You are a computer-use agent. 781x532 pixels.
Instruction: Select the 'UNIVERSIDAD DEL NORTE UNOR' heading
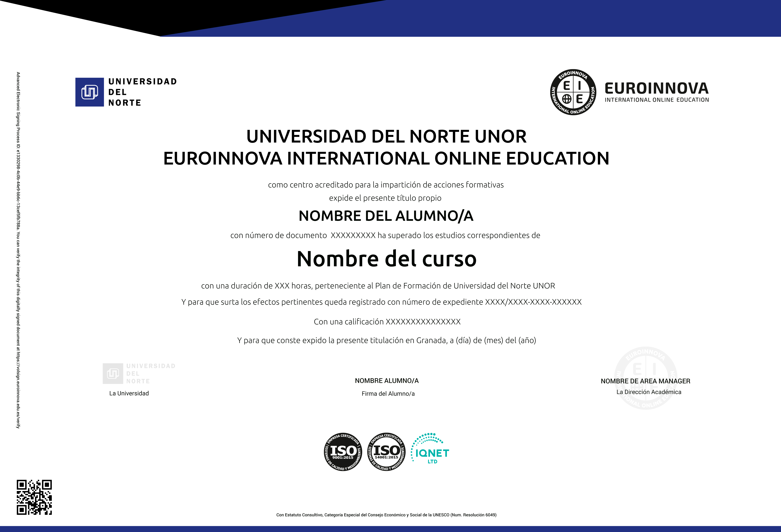click(386, 136)
